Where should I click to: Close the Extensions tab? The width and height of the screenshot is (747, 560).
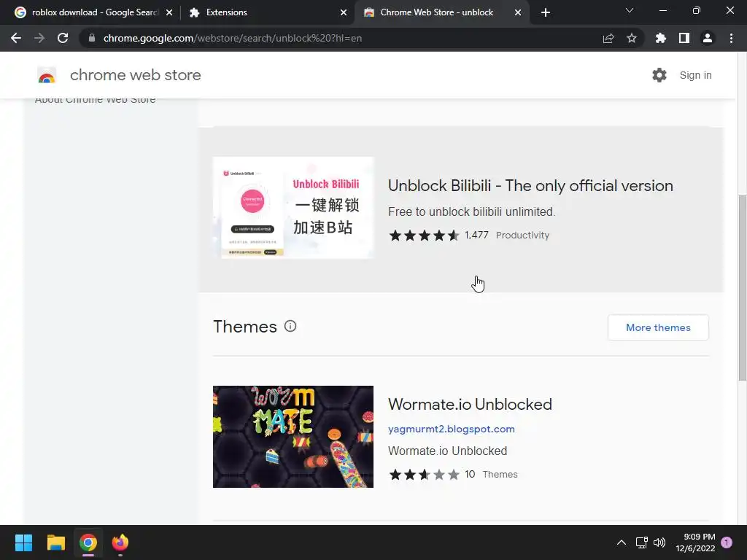tap(344, 13)
